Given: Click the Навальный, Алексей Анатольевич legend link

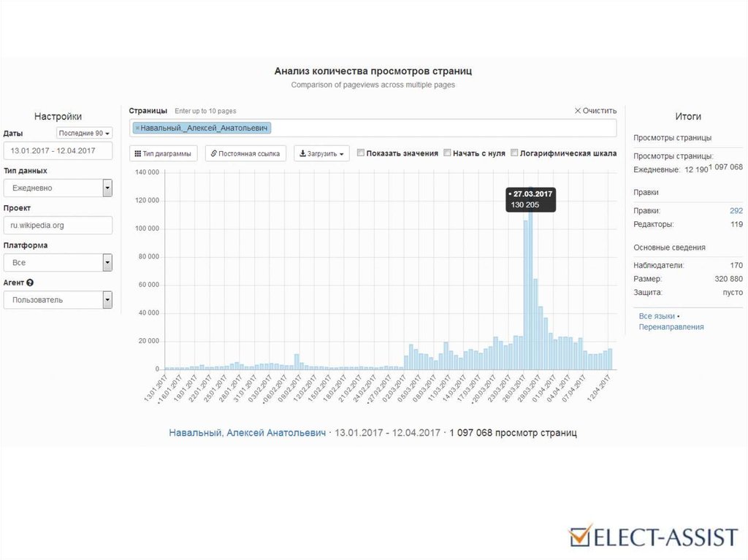Looking at the screenshot, I should click(x=247, y=433).
